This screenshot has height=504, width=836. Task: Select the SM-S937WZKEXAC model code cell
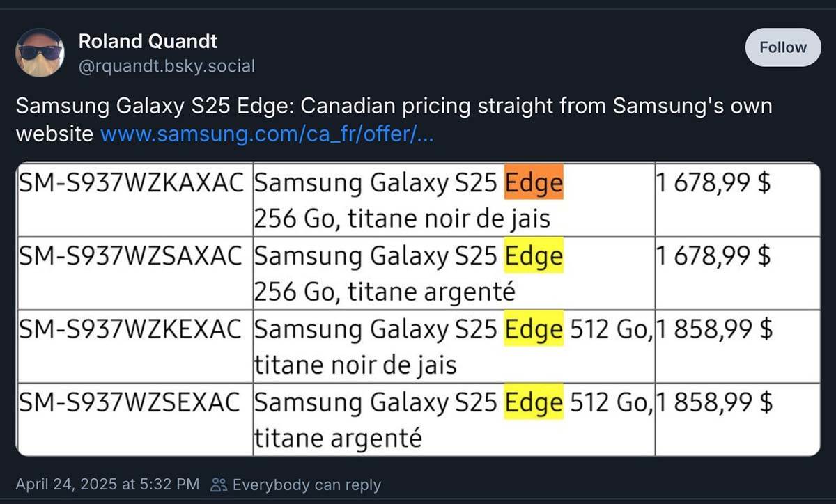[132, 330]
